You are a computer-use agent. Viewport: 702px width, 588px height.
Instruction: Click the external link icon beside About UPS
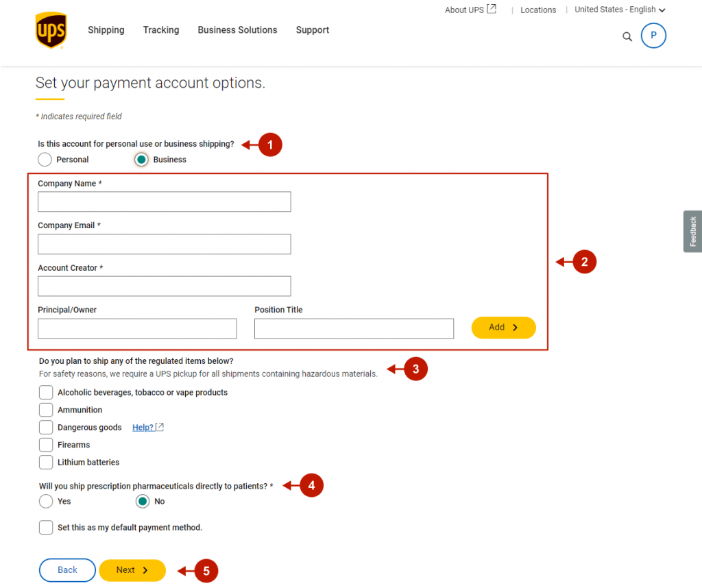[x=491, y=9]
